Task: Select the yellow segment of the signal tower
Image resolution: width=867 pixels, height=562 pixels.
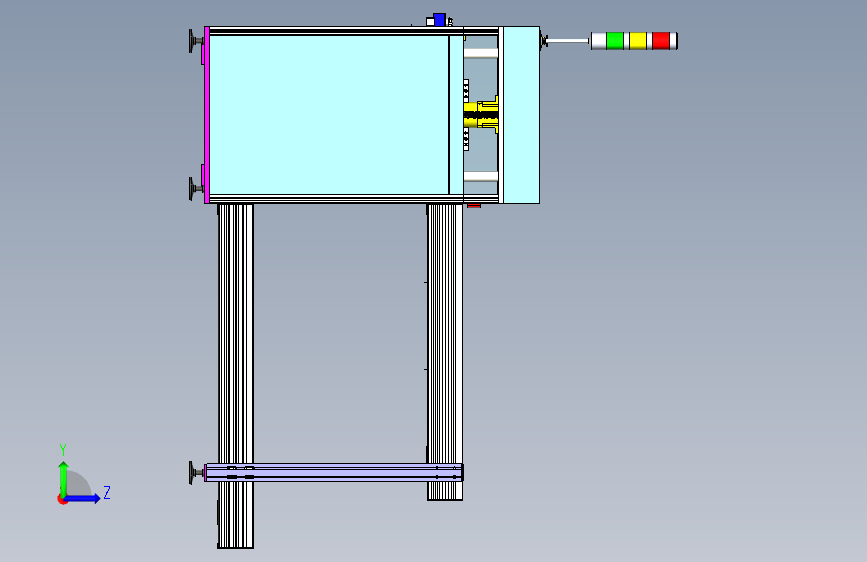Action: tap(638, 41)
